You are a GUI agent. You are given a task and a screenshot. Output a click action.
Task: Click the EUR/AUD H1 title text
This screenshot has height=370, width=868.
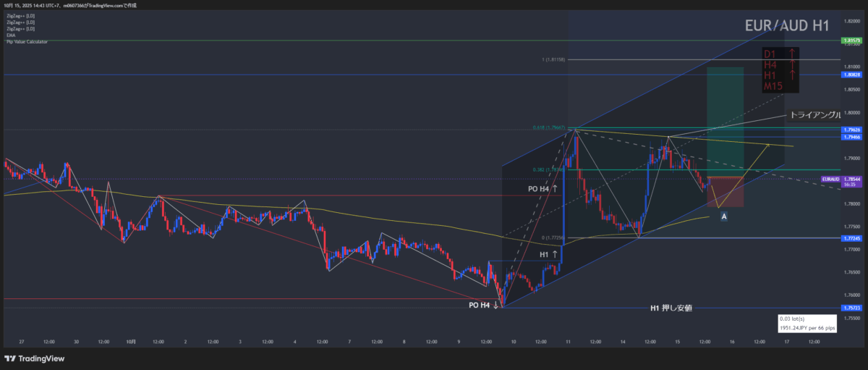pyautogui.click(x=787, y=26)
